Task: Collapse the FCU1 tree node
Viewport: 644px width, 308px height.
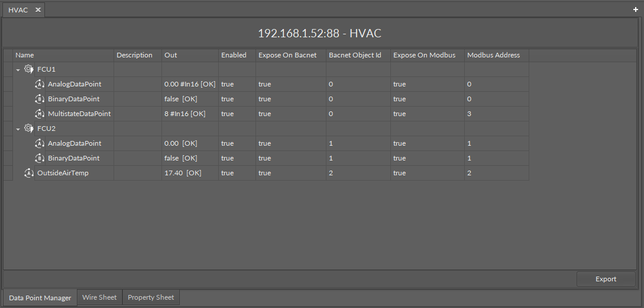Action: click(x=18, y=70)
